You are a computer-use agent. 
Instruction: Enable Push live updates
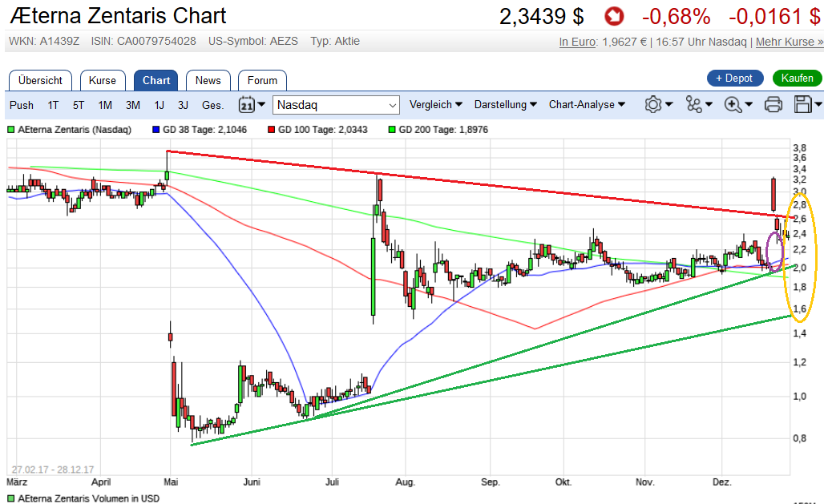[x=22, y=105]
